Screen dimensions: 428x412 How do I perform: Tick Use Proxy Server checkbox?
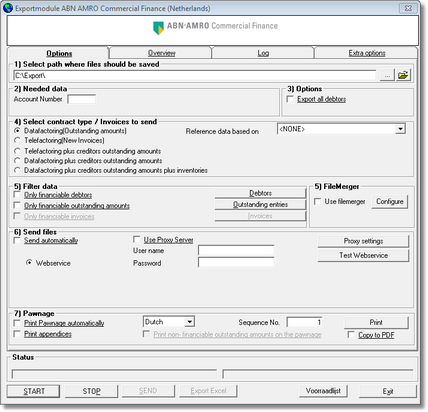click(136, 240)
